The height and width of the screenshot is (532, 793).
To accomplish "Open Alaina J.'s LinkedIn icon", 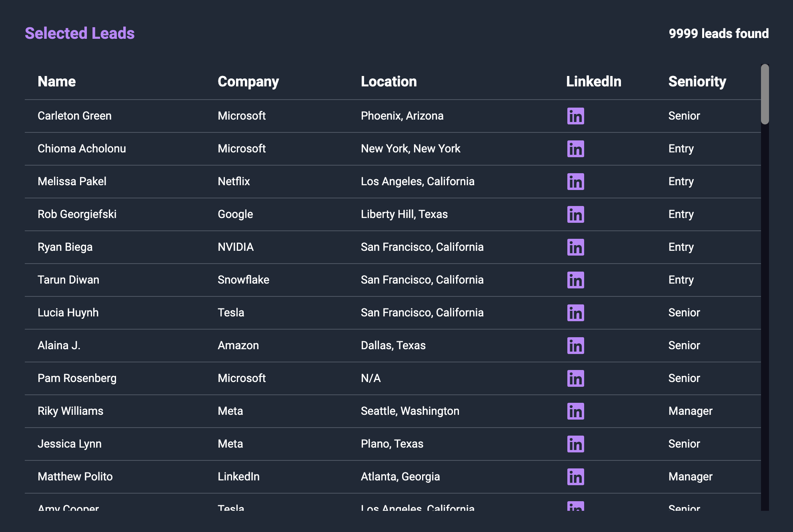I will pos(575,346).
